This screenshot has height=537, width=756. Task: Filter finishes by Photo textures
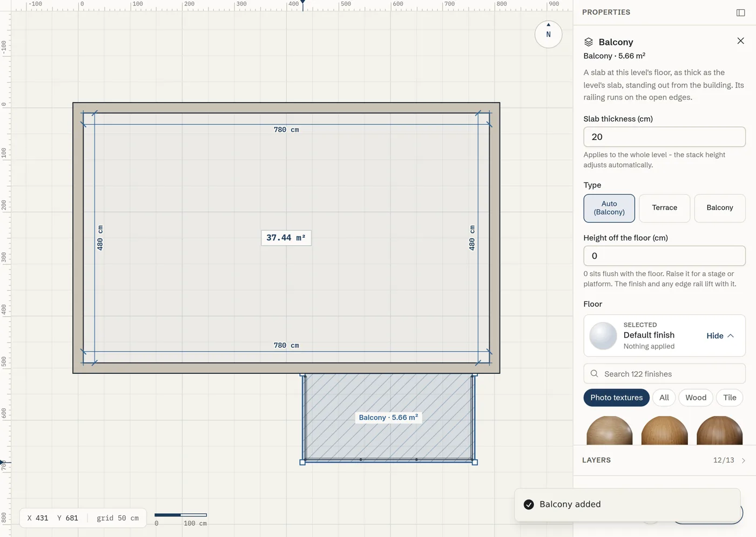tap(616, 398)
